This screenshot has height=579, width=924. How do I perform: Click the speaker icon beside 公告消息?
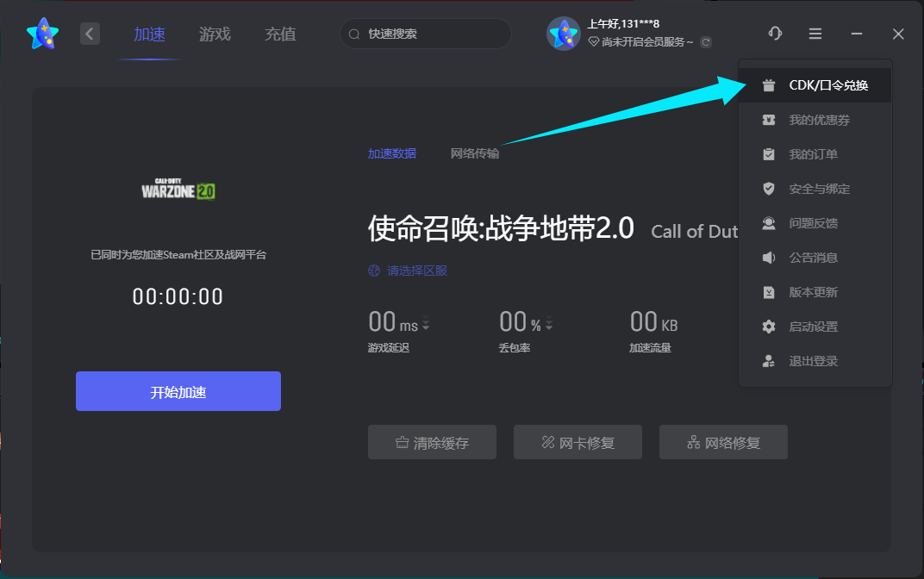(x=769, y=258)
